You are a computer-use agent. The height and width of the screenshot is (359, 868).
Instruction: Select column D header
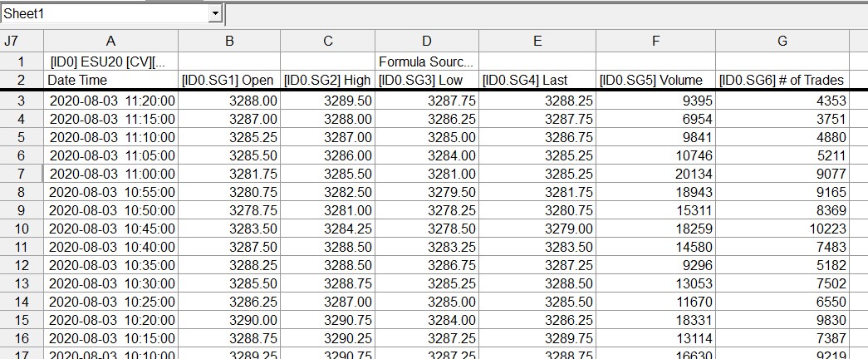coord(427,41)
